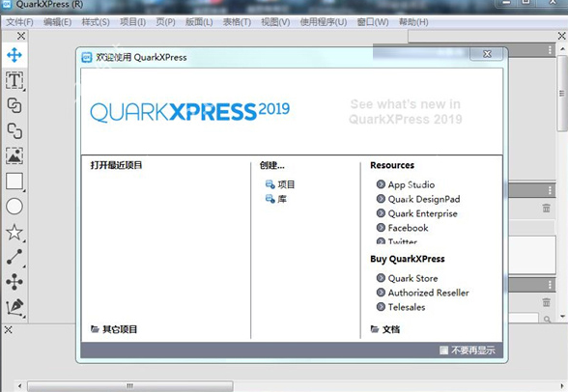Click the QuarkXPress icon in welcome title bar

(x=87, y=57)
